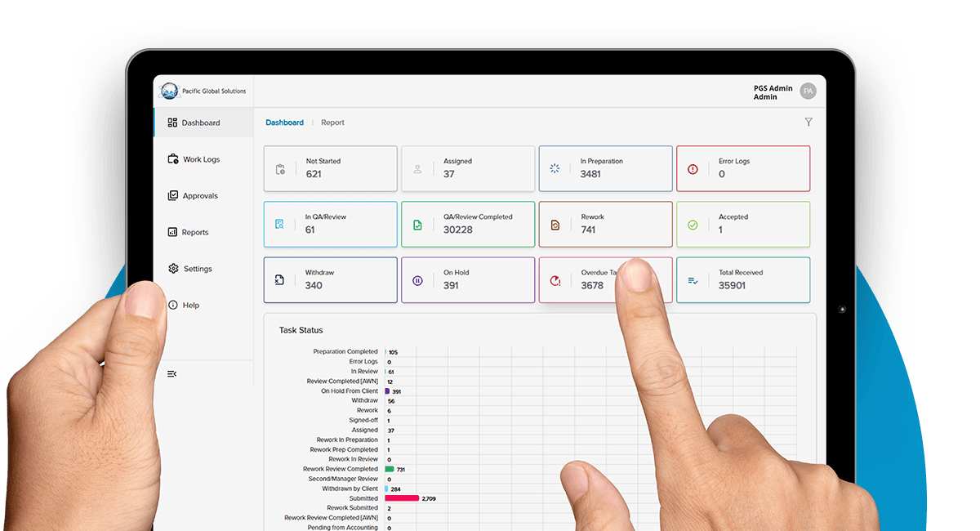Open the QA/Review Completed card
The width and height of the screenshot is (980, 531).
click(468, 224)
